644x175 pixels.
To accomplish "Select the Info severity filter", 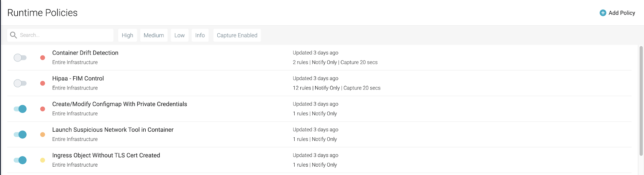I will pos(200,35).
